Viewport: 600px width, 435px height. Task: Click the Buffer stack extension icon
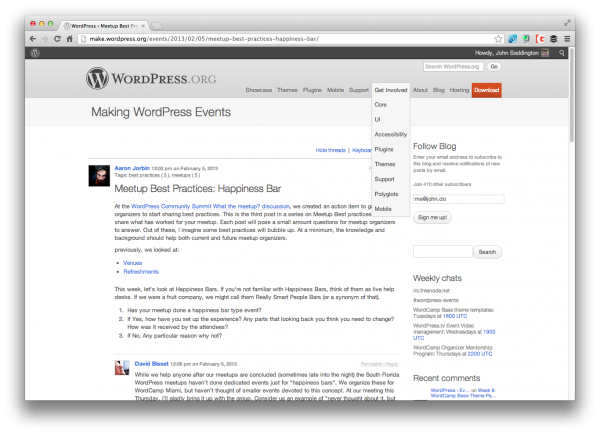pos(553,39)
